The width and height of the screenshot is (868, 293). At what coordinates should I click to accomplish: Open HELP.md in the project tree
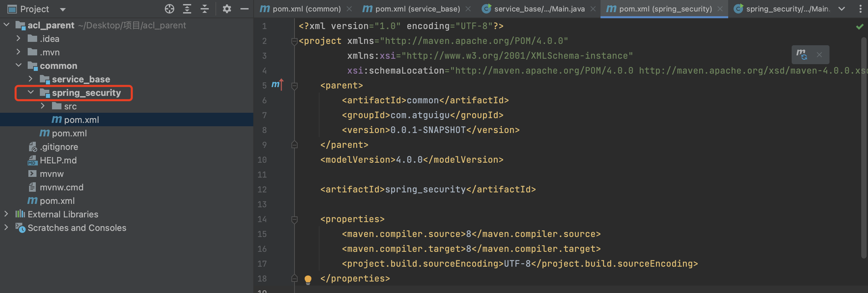click(58, 160)
